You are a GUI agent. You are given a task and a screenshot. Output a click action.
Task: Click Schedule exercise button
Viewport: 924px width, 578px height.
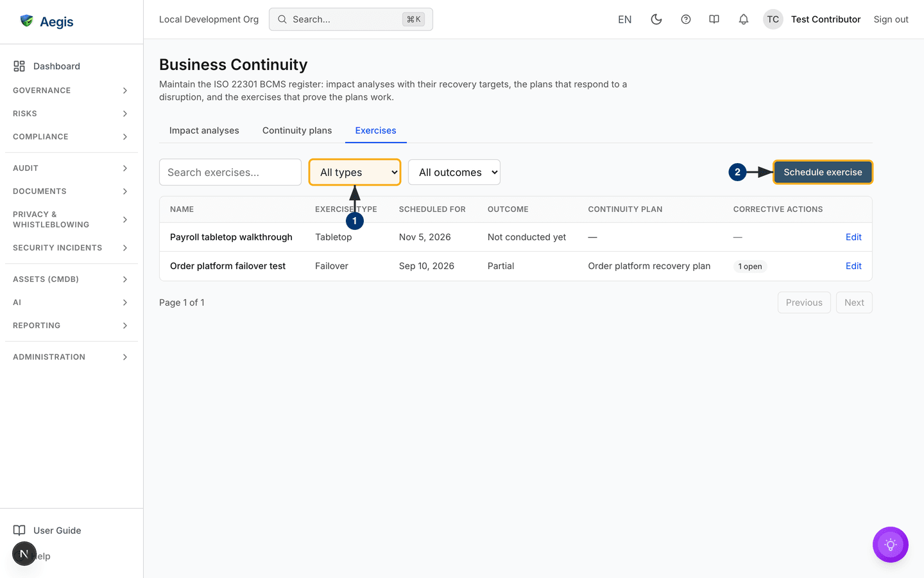tap(823, 172)
